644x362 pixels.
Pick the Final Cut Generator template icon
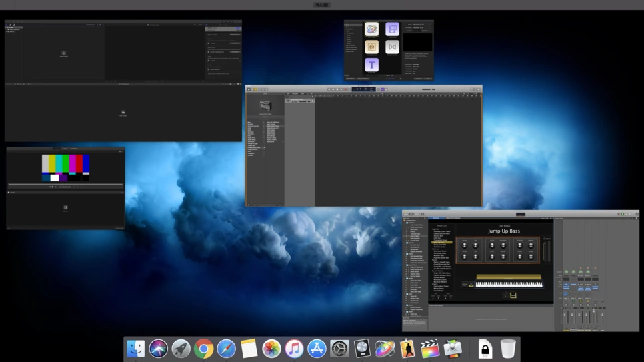pos(372,47)
